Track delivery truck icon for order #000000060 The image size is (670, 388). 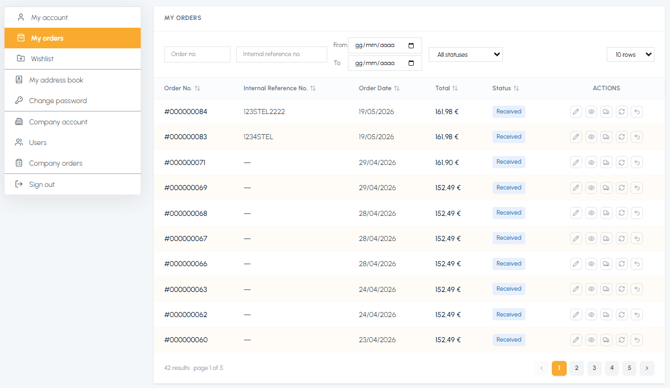[x=606, y=340]
